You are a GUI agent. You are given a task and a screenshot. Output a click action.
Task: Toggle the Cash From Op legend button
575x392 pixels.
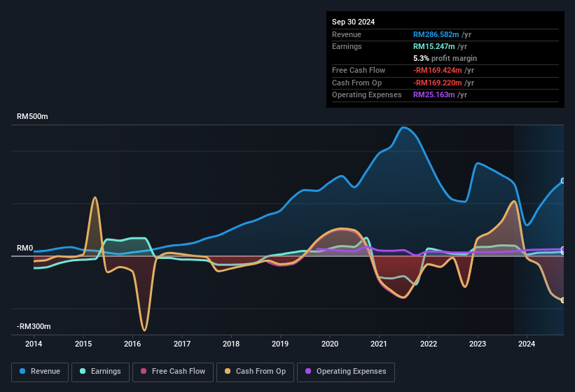click(255, 372)
